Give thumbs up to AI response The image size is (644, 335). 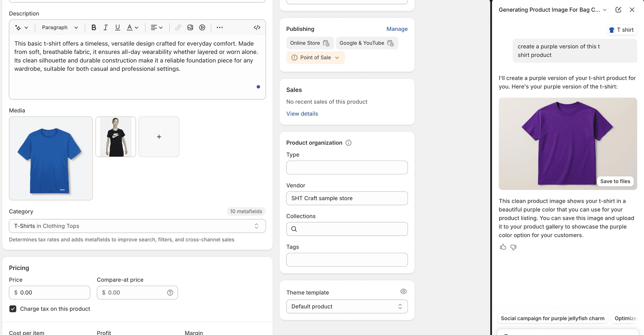tap(503, 247)
